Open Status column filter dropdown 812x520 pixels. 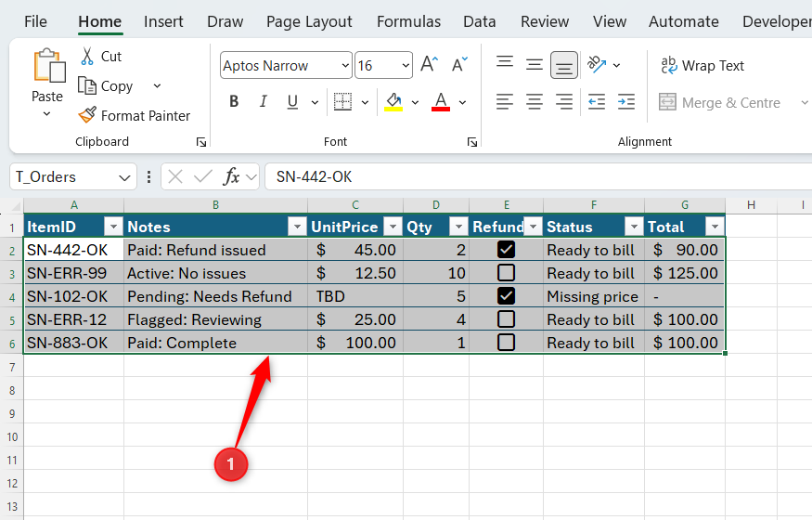(634, 227)
